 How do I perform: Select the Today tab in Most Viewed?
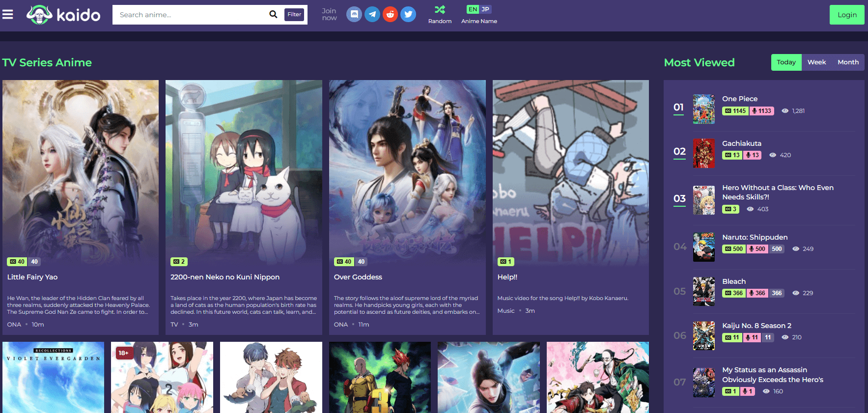pos(786,62)
